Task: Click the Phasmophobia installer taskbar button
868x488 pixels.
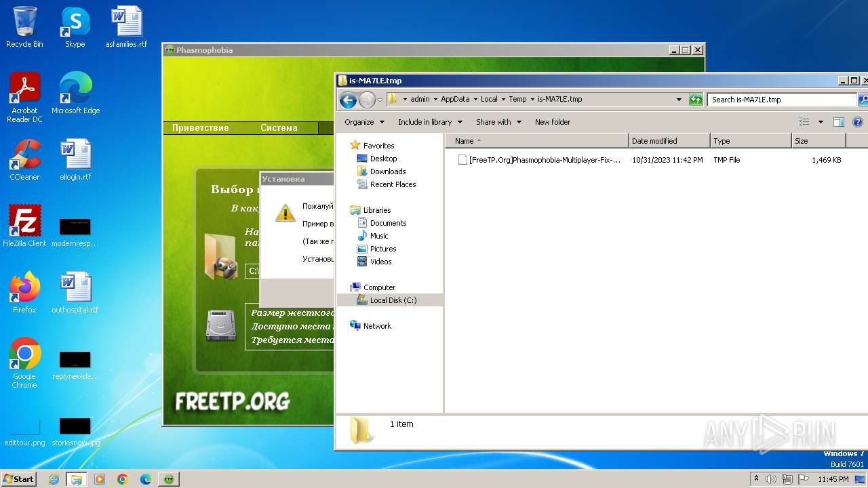Action: tap(169, 479)
